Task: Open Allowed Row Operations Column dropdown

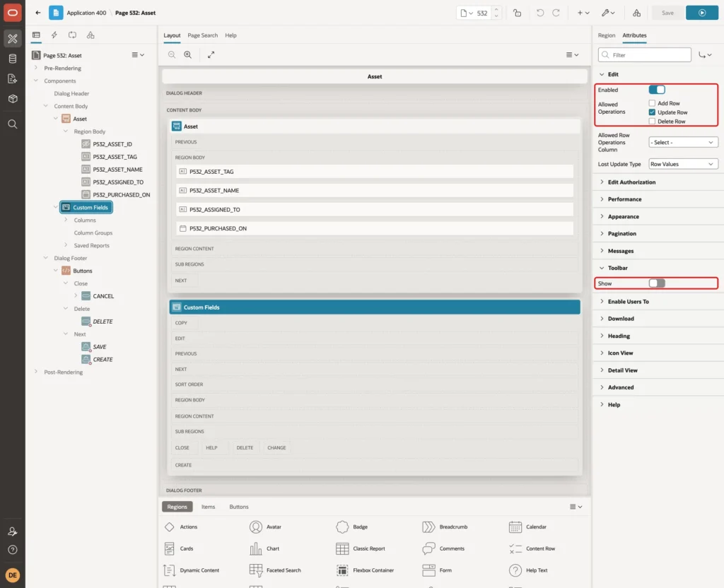Action: pyautogui.click(x=683, y=142)
